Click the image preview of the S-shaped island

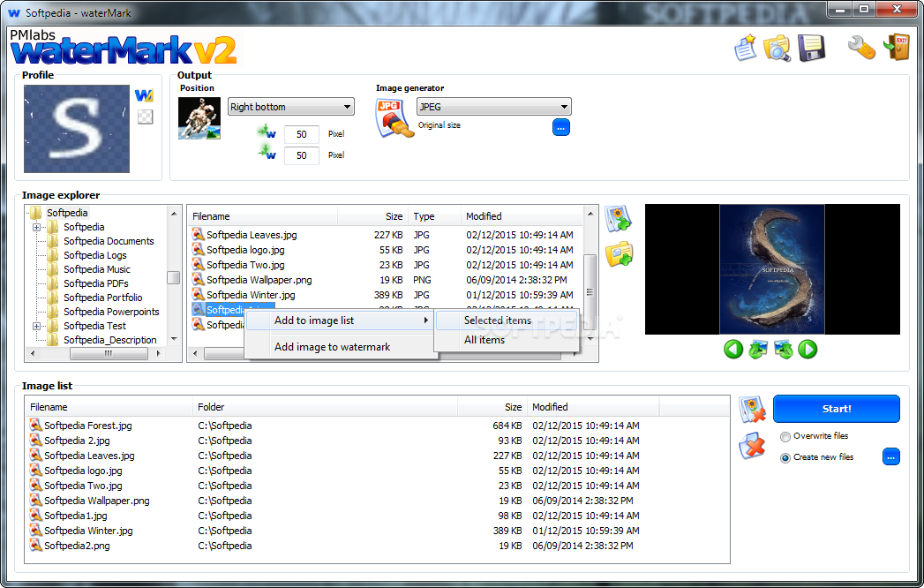tap(772, 269)
